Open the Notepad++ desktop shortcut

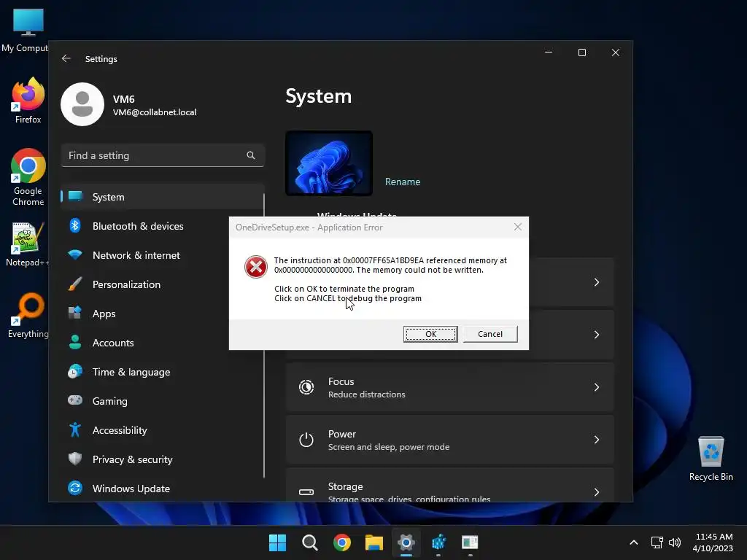click(x=27, y=244)
